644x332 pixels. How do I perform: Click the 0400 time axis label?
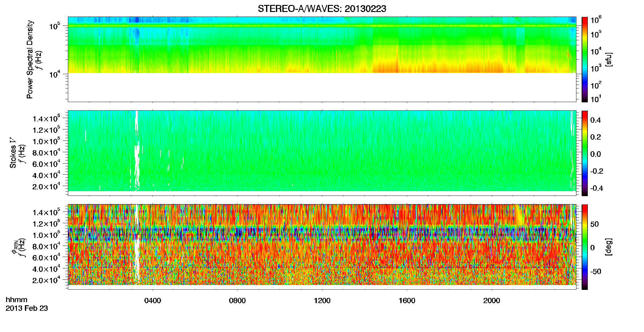[x=153, y=301]
